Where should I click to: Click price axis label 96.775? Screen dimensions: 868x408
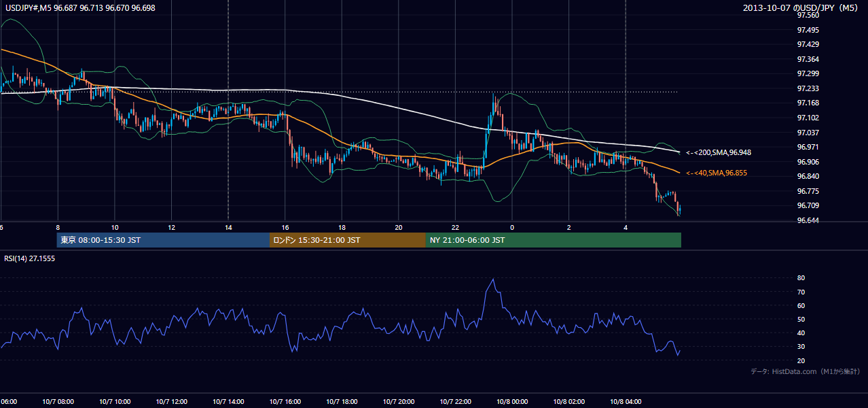click(x=808, y=191)
